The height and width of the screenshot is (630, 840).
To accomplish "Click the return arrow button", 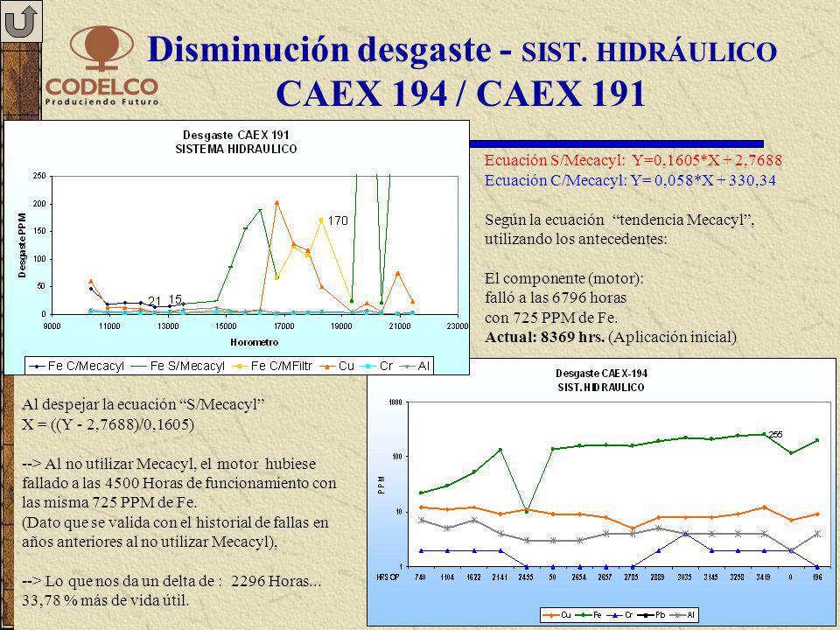I will click(21, 21).
